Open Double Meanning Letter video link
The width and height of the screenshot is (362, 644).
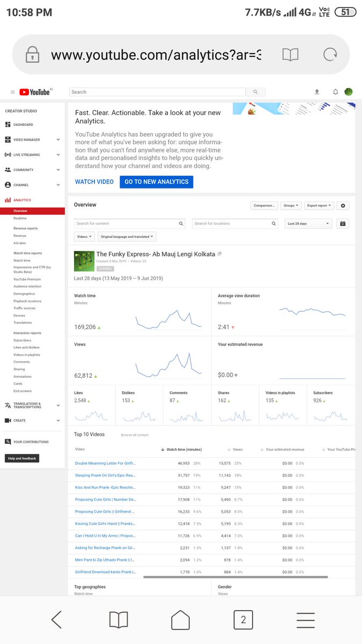pos(105,463)
